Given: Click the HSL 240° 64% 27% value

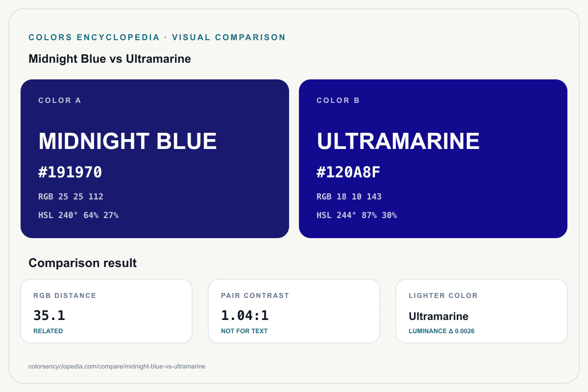Looking at the screenshot, I should (78, 215).
